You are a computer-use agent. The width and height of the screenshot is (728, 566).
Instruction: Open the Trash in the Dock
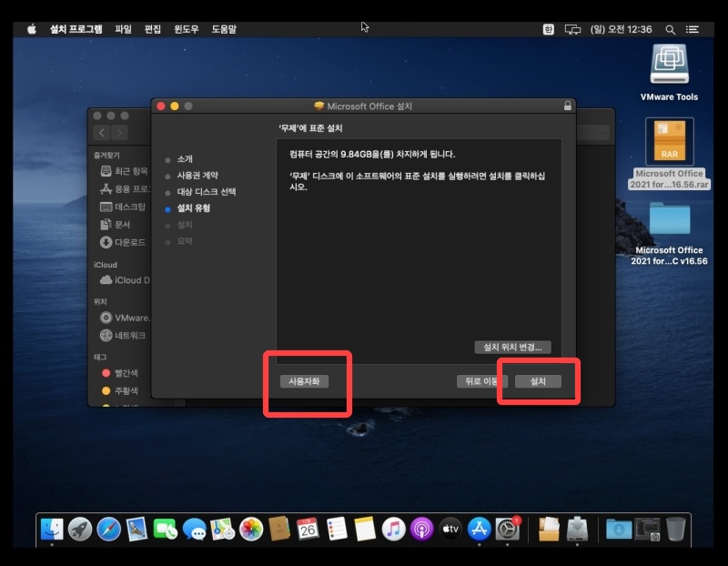[675, 529]
